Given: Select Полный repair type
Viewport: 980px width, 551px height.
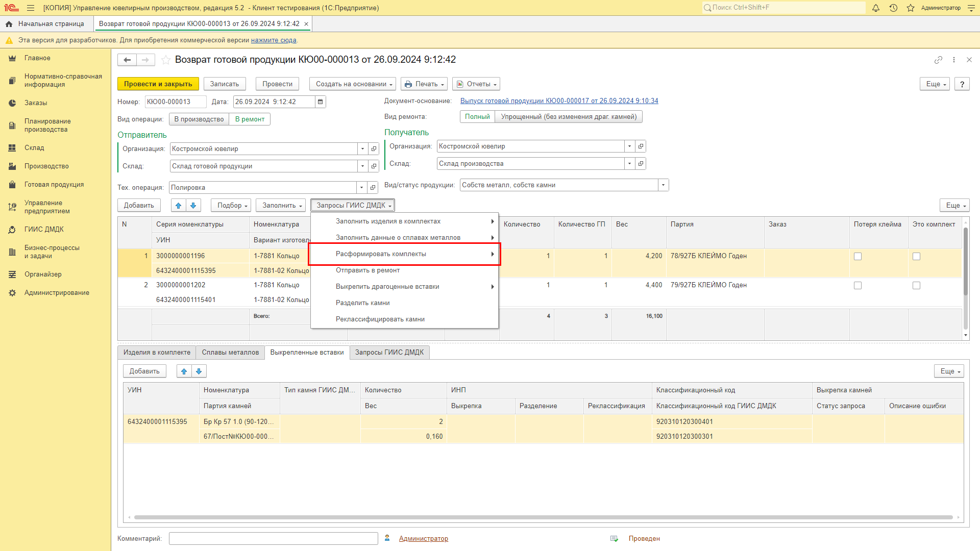Looking at the screenshot, I should (x=477, y=117).
